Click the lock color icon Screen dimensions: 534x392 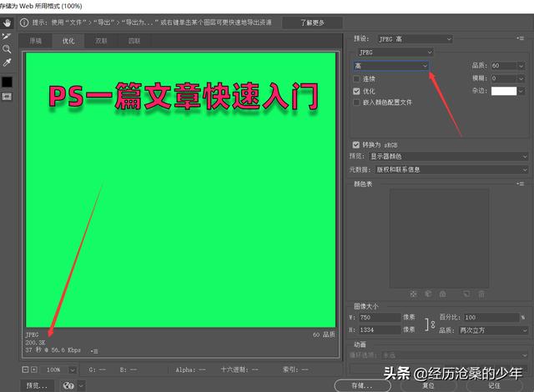(443, 294)
